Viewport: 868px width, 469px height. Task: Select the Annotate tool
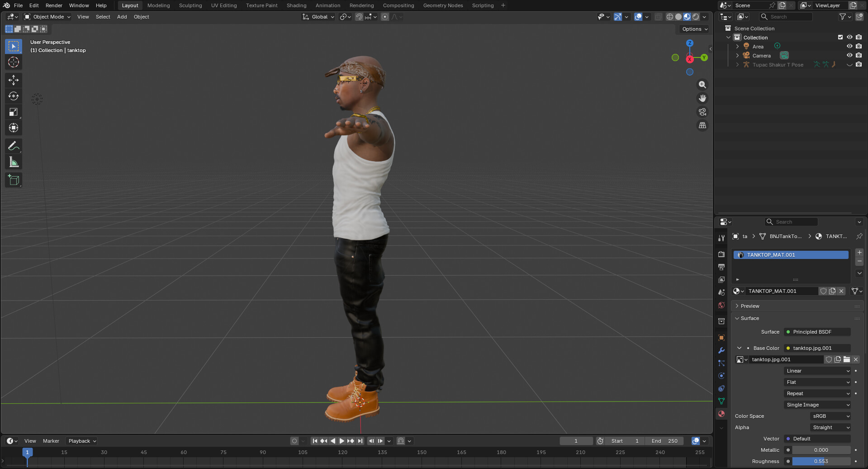coord(14,146)
